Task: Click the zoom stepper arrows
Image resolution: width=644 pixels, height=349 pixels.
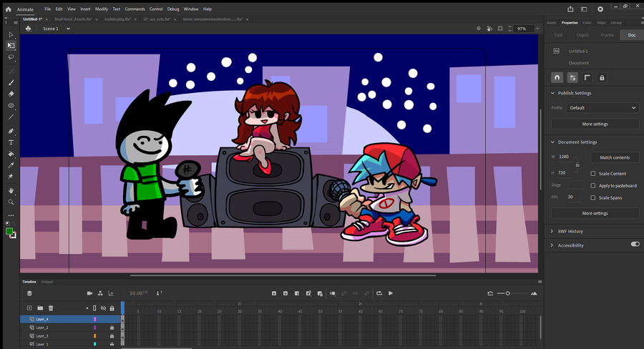Action: coord(510,29)
